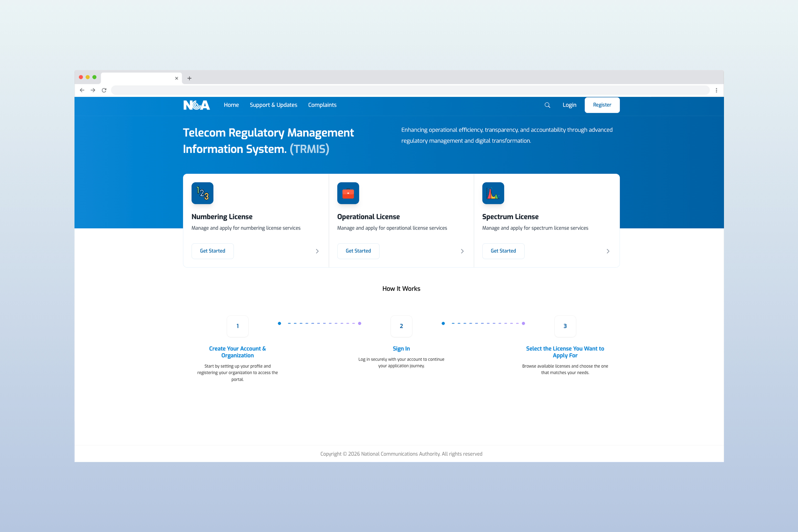Click the Spectrum License chart icon
The height and width of the screenshot is (532, 798).
493,193
